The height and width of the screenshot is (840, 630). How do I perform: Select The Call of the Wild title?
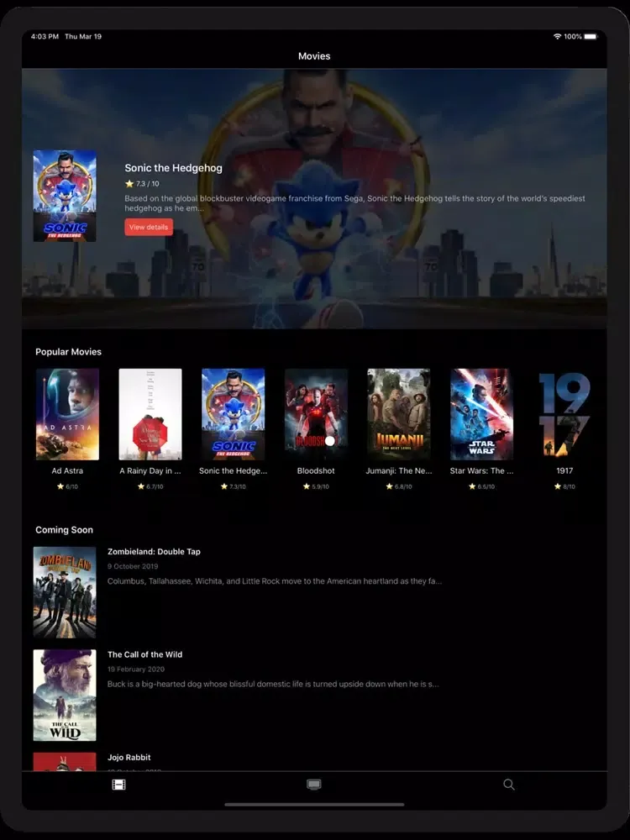point(144,654)
